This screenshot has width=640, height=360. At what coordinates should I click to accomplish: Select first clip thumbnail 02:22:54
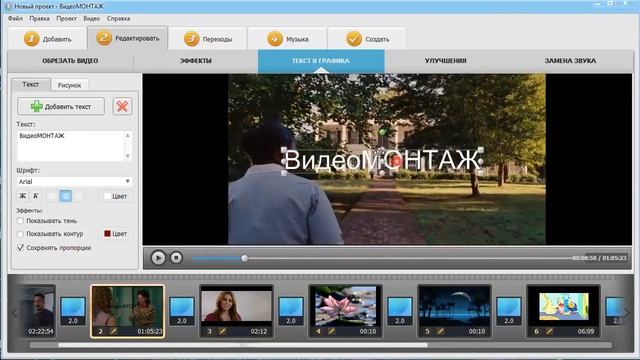tap(38, 311)
